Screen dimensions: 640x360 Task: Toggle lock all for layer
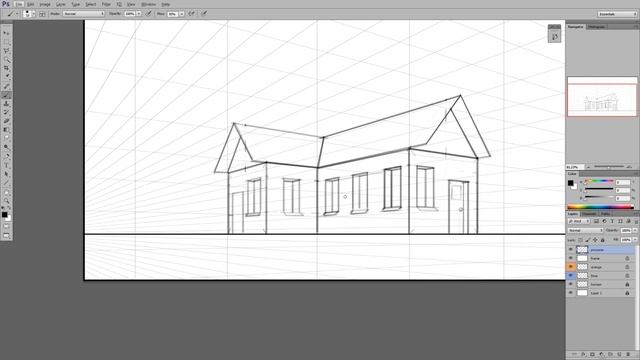pos(602,240)
